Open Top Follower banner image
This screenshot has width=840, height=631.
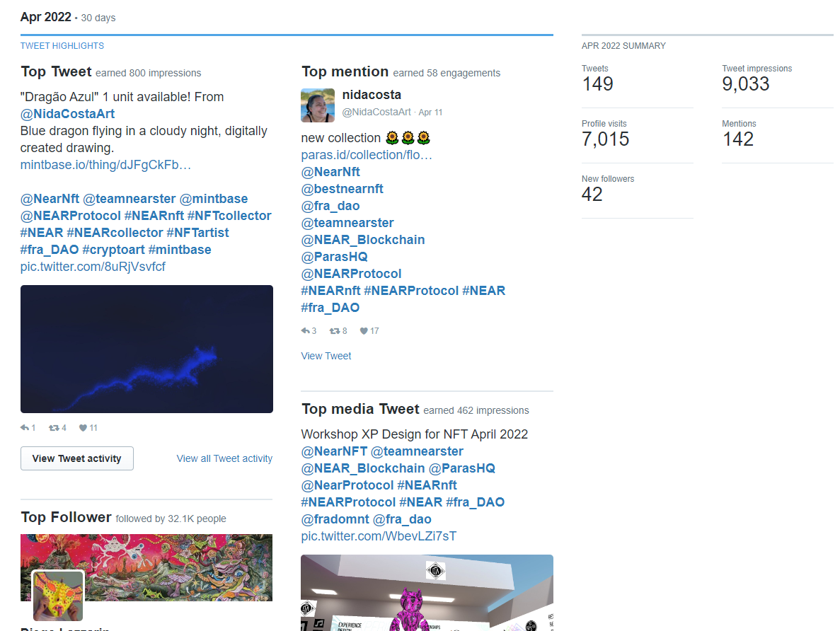[x=146, y=567]
